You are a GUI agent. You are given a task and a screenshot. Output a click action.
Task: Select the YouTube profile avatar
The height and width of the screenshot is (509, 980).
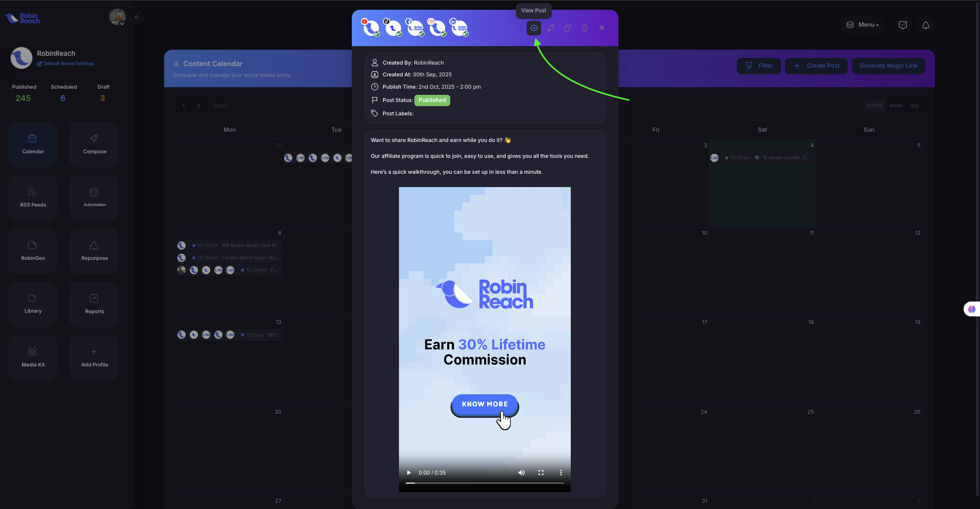[371, 28]
